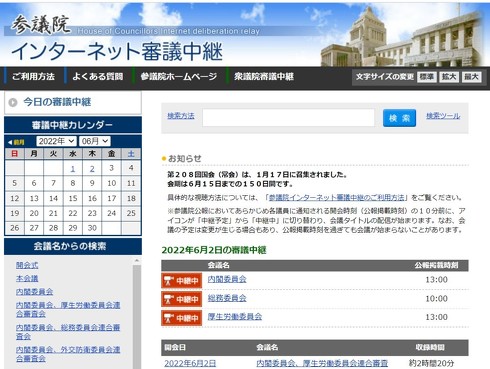The image size is (490, 369).
Task: Click the 検索方法 link
Action: click(x=181, y=116)
